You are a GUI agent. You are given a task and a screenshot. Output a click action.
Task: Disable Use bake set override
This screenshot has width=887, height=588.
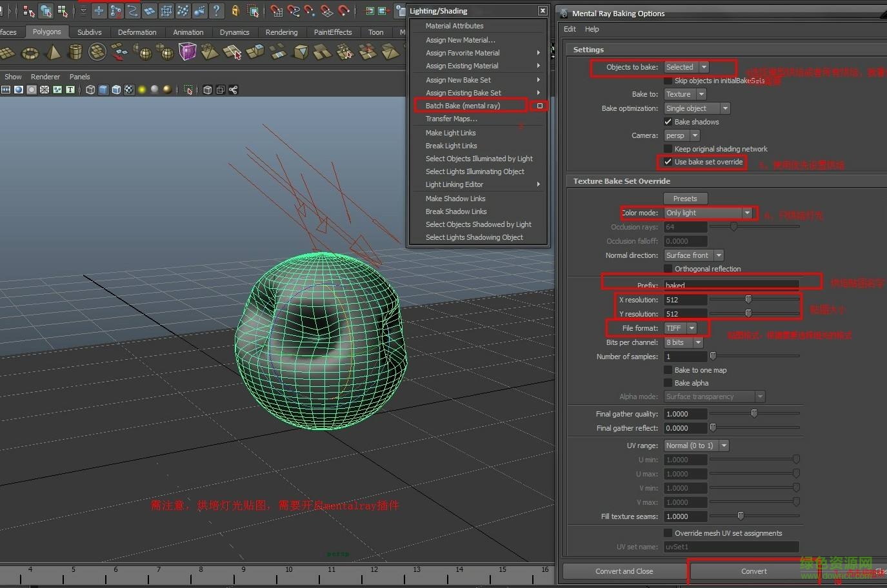tap(668, 162)
